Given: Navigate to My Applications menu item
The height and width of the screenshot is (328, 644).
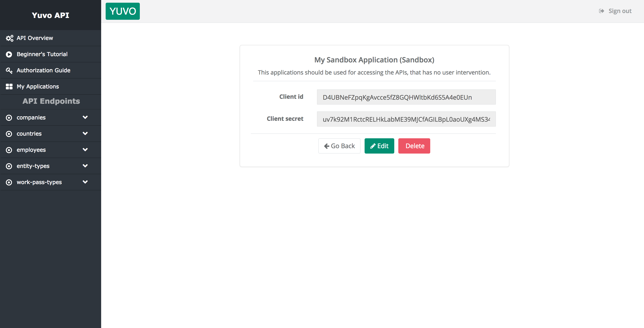Looking at the screenshot, I should pos(38,86).
